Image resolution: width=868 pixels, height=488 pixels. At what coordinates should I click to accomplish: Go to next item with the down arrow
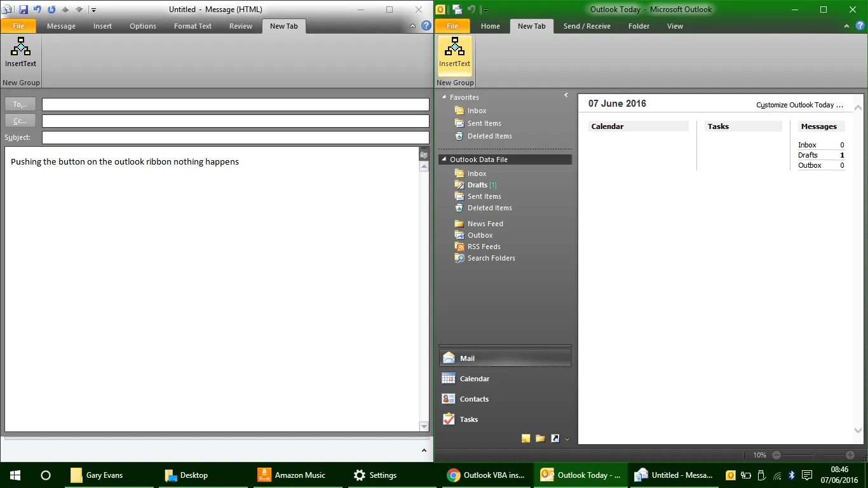79,10
